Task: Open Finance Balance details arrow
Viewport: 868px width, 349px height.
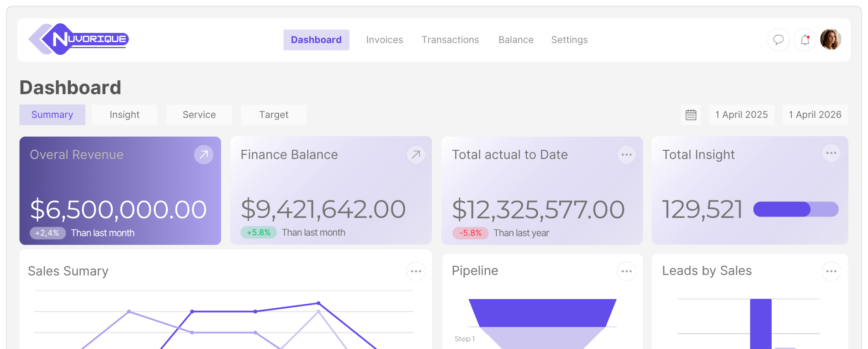Action: pyautogui.click(x=416, y=154)
